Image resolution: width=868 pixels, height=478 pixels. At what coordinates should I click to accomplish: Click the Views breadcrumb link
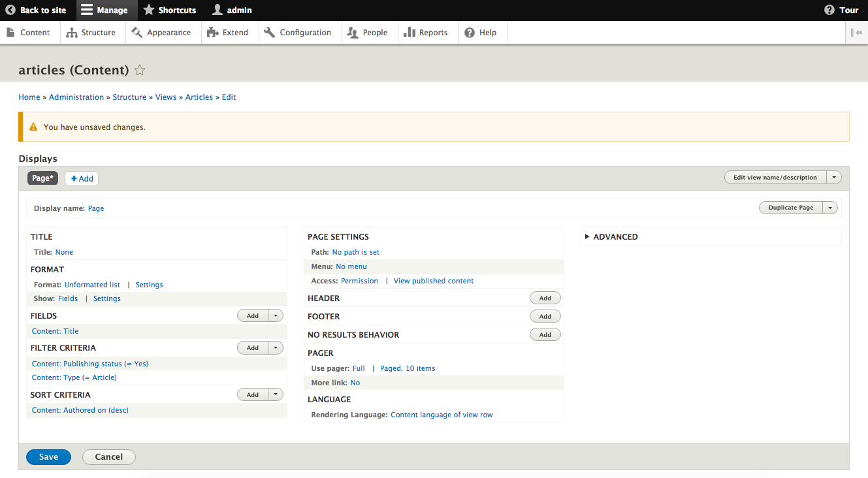tap(166, 97)
